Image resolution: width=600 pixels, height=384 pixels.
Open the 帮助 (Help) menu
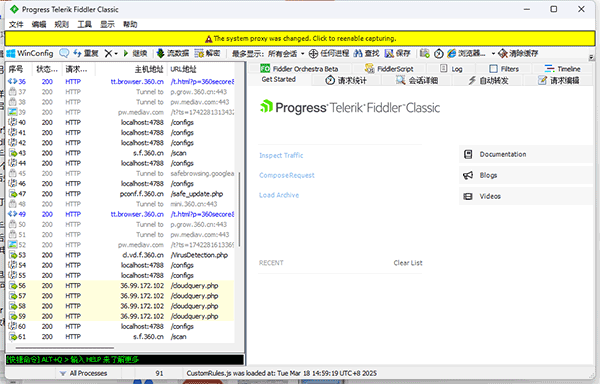point(130,24)
